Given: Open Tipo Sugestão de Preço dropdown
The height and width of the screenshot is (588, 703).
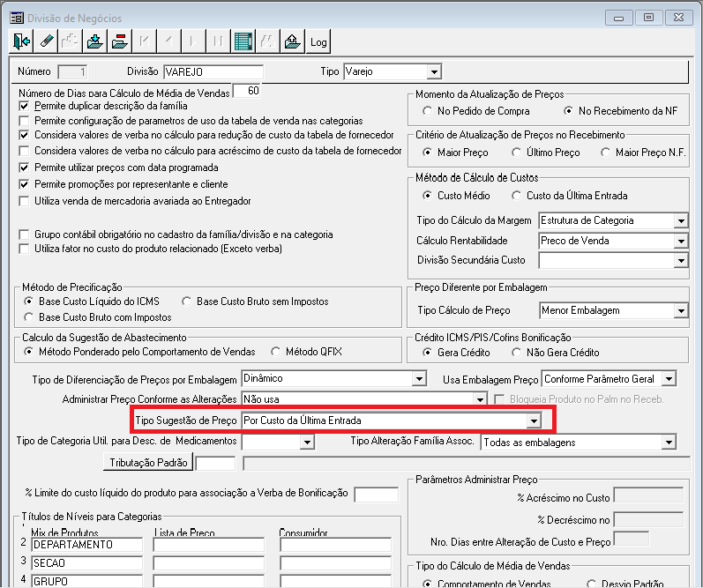Looking at the screenshot, I should 534,421.
